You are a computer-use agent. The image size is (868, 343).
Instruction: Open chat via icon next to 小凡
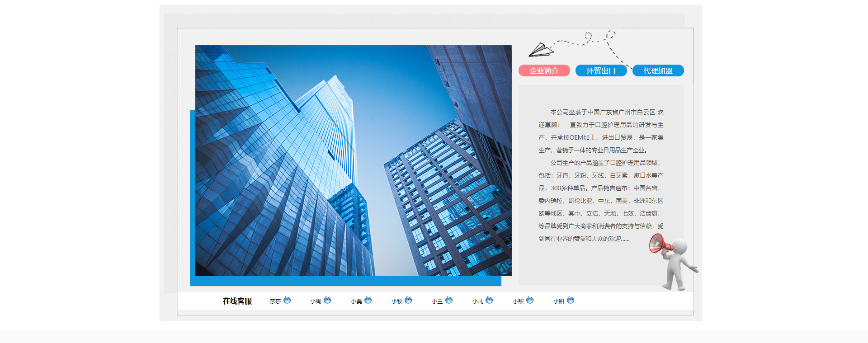coord(489,301)
